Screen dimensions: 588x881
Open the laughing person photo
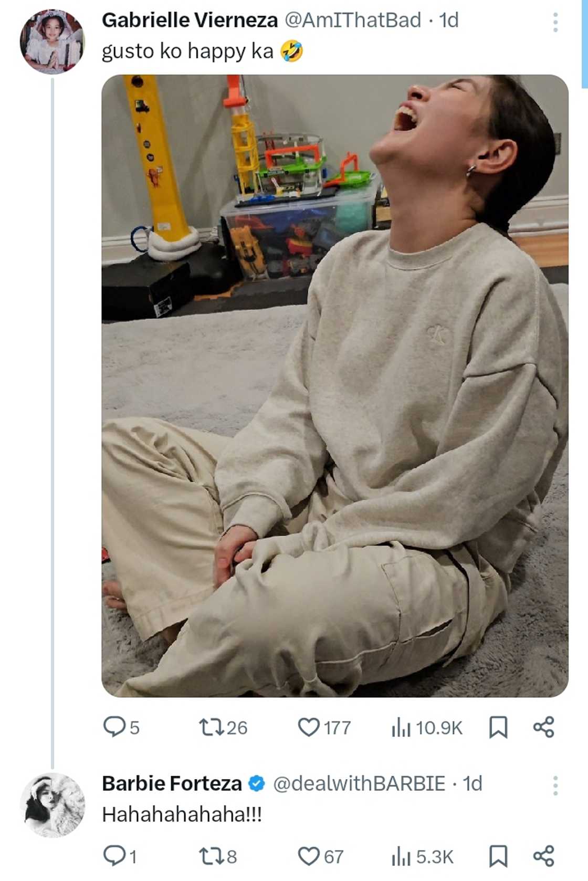(x=334, y=386)
